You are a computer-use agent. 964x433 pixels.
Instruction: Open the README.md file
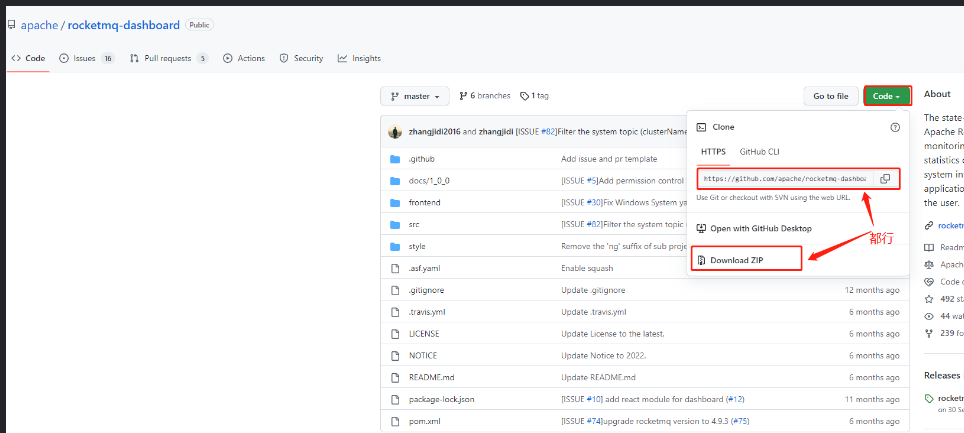[x=432, y=377]
